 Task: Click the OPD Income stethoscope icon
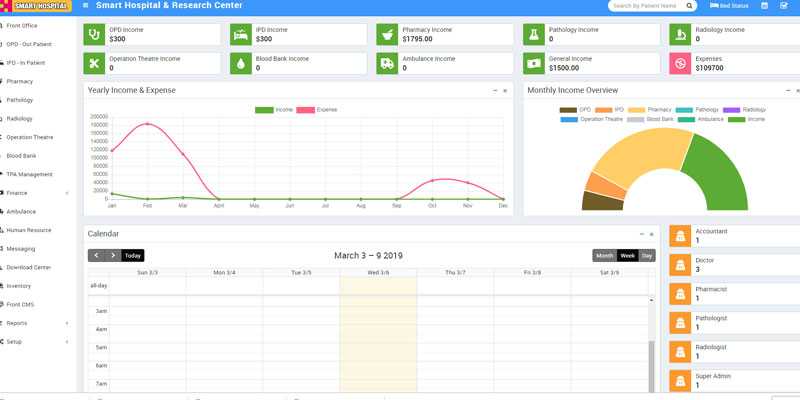[94, 34]
